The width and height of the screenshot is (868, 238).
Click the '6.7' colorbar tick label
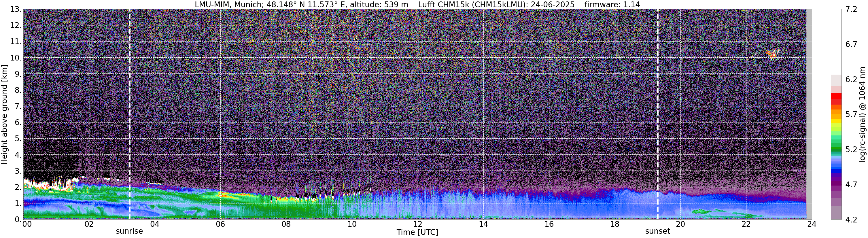[851, 44]
